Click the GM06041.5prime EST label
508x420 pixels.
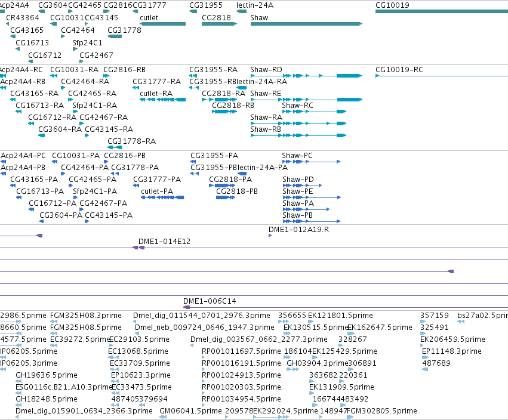[x=190, y=411]
